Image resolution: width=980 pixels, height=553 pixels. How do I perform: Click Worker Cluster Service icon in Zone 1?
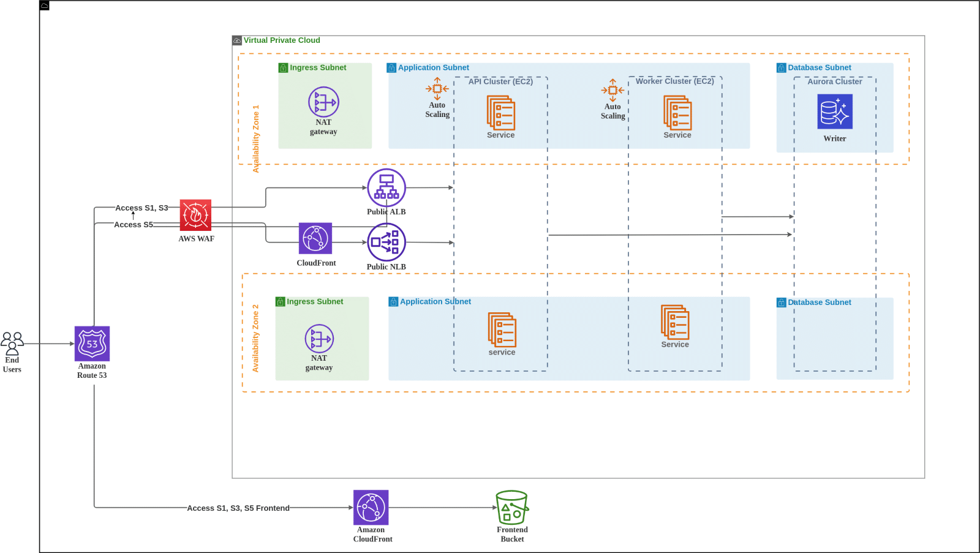click(677, 113)
